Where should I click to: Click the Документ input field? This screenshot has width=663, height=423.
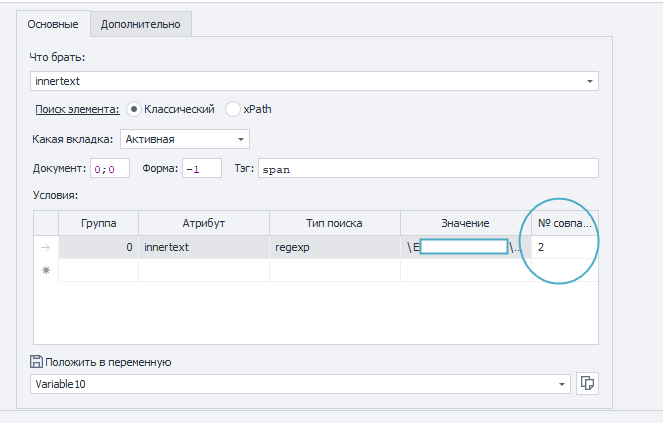point(111,169)
